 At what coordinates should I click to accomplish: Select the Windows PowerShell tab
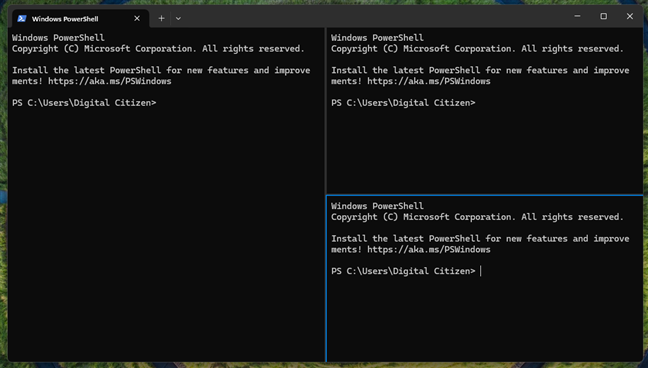(x=80, y=19)
